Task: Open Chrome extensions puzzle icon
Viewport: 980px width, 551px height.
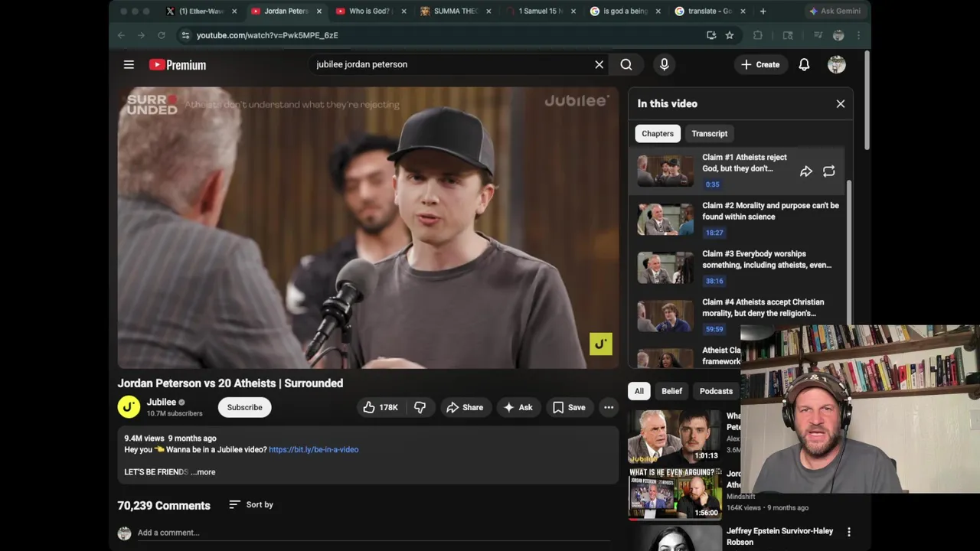Action: [x=758, y=35]
